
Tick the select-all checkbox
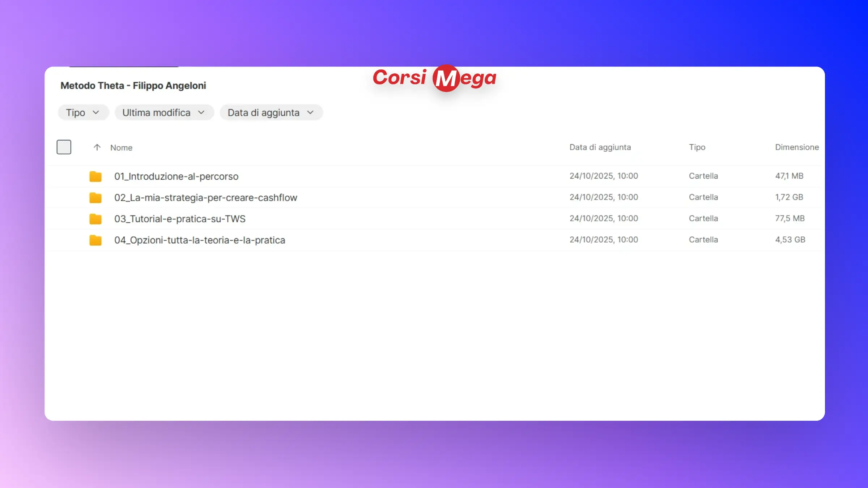64,147
